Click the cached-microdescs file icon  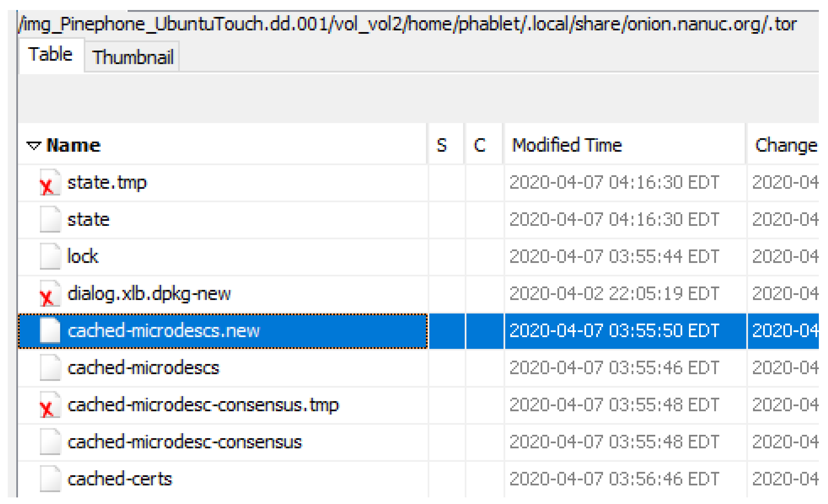click(x=50, y=368)
